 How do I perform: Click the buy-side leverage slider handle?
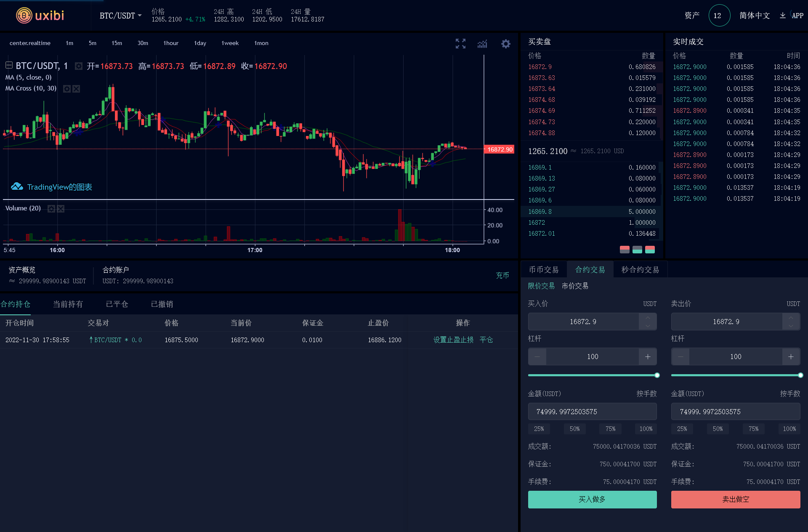click(657, 375)
